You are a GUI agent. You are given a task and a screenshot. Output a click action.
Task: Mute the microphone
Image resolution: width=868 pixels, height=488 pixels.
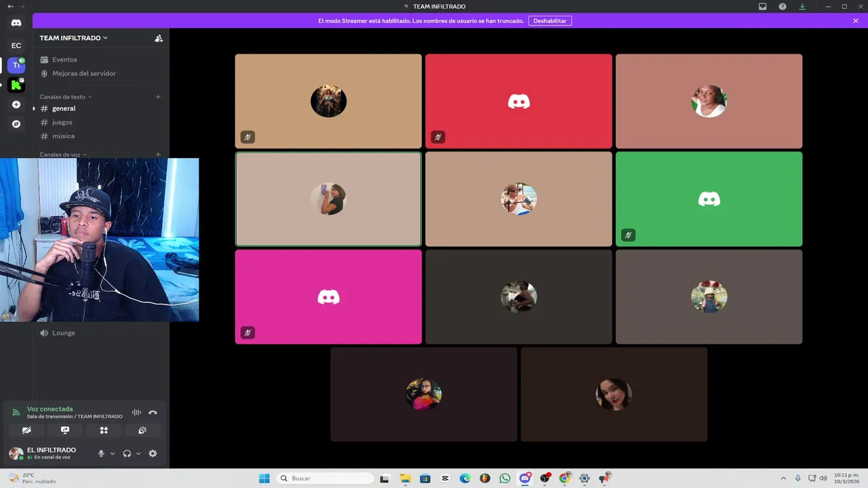(x=101, y=453)
